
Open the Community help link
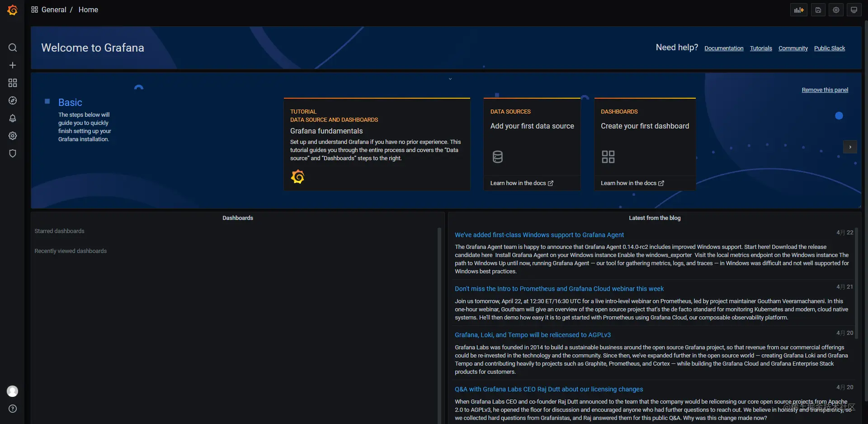point(793,48)
